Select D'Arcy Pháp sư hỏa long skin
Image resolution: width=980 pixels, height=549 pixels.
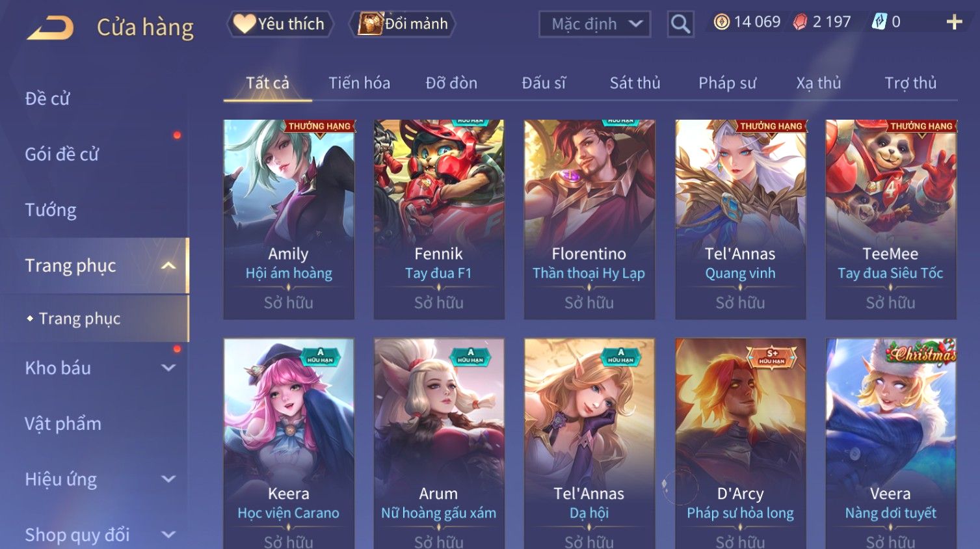(x=740, y=443)
